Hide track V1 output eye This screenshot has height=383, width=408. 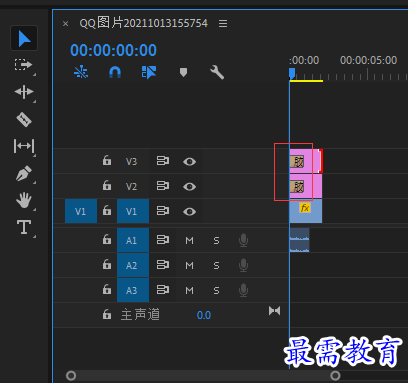[189, 212]
